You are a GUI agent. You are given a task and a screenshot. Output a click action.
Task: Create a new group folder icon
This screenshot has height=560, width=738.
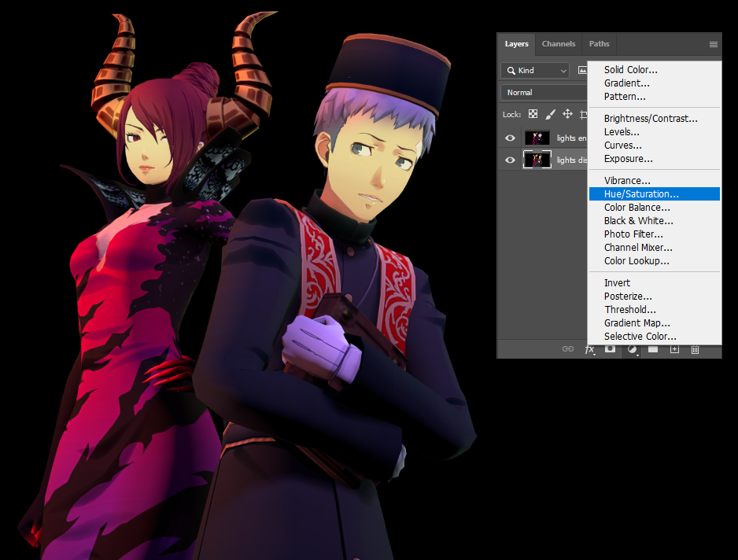(x=653, y=348)
